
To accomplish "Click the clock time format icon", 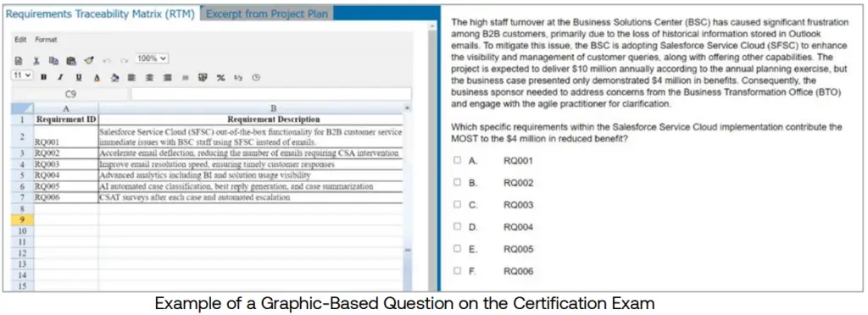I will point(256,78).
